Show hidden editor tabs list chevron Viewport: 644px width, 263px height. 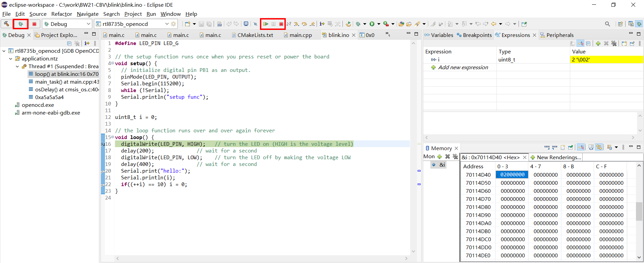pos(388,34)
